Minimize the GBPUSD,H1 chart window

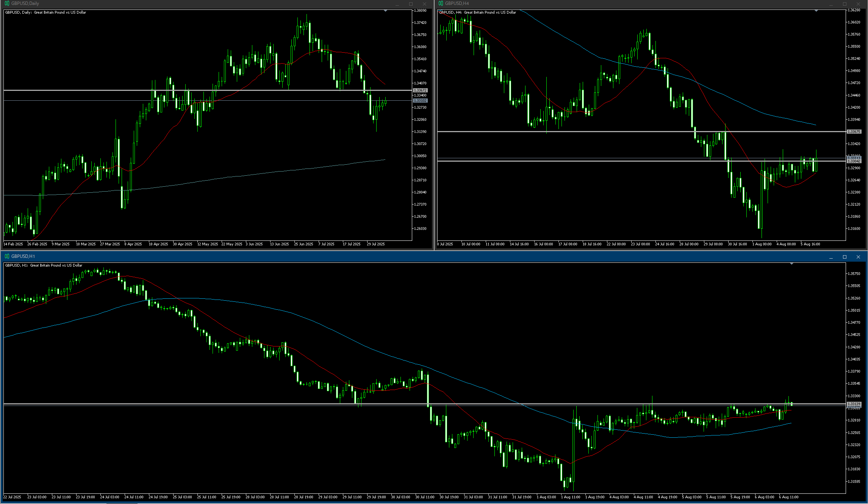click(831, 257)
